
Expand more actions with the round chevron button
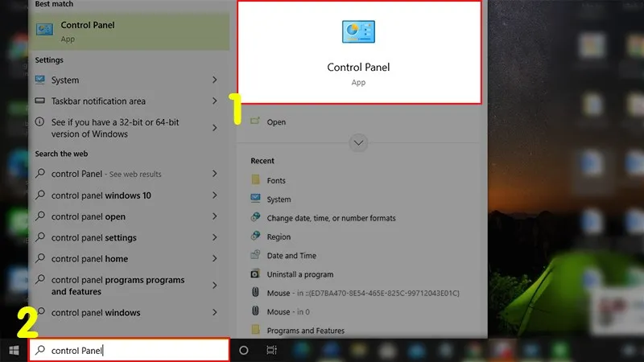point(358,143)
